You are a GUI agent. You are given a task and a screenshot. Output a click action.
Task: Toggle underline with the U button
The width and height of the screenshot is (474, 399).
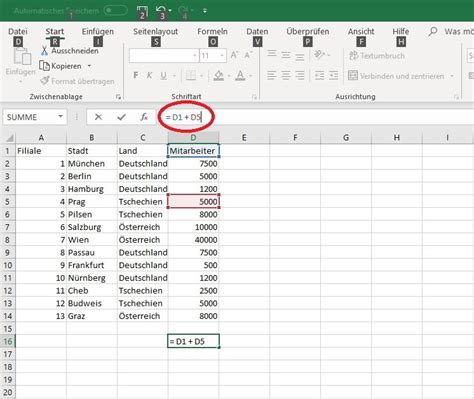pyautogui.click(x=163, y=76)
